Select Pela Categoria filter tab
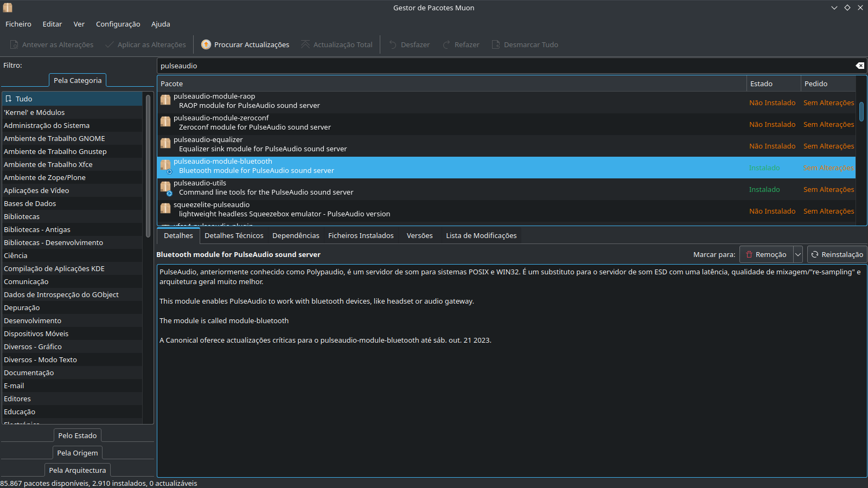Image resolution: width=868 pixels, height=488 pixels. click(78, 80)
